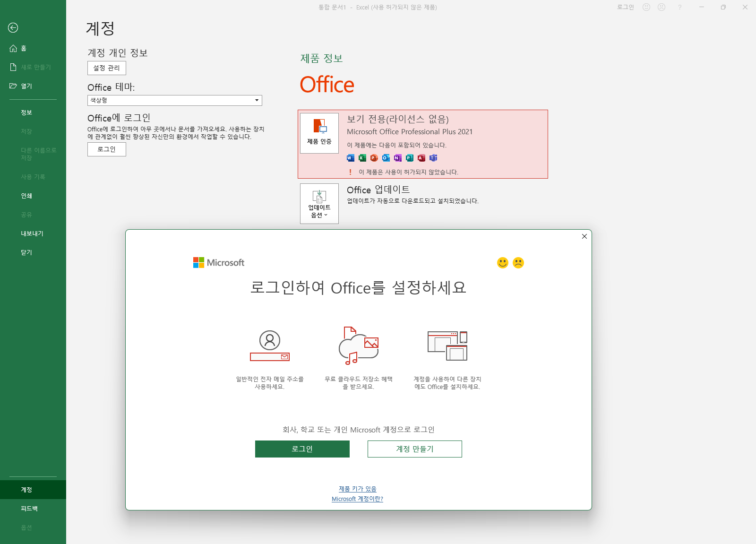This screenshot has height=544, width=756.
Task: Select 열기 (Open) in the sidebar
Action: (x=33, y=86)
